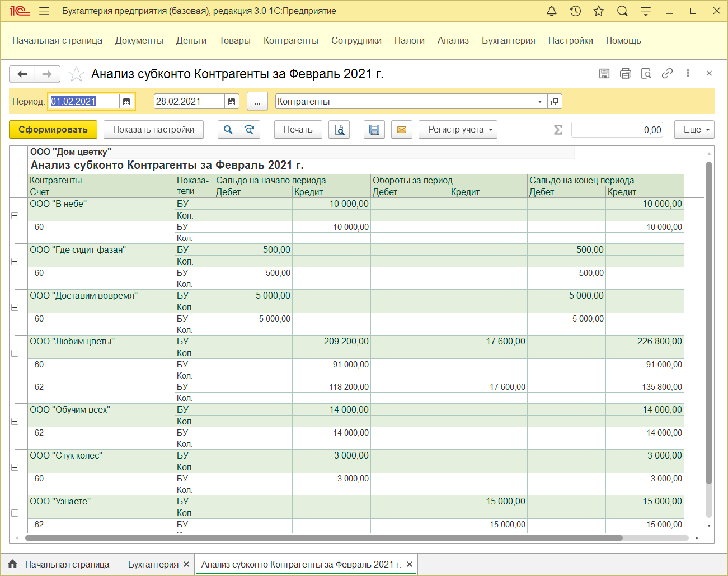This screenshot has height=576, width=728.
Task: Close the Бухгалтерия bottom tab
Action: click(186, 565)
